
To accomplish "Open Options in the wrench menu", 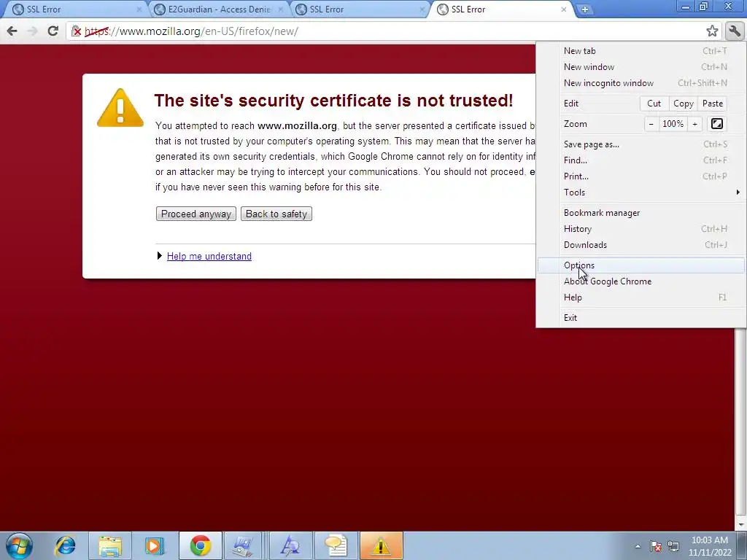I will coord(640,265).
